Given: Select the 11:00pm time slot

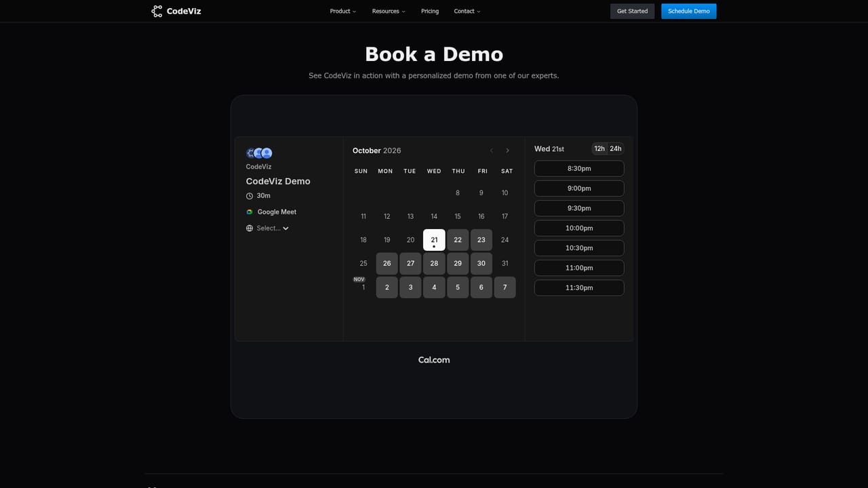Looking at the screenshot, I should pos(579,268).
